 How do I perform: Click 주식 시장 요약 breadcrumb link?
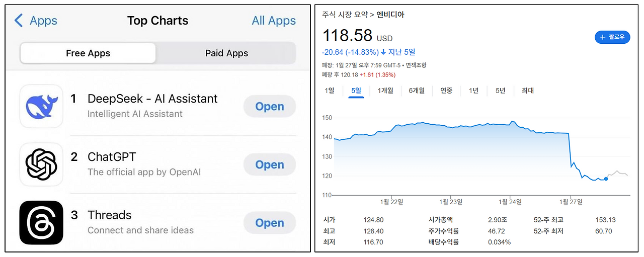pyautogui.click(x=345, y=15)
